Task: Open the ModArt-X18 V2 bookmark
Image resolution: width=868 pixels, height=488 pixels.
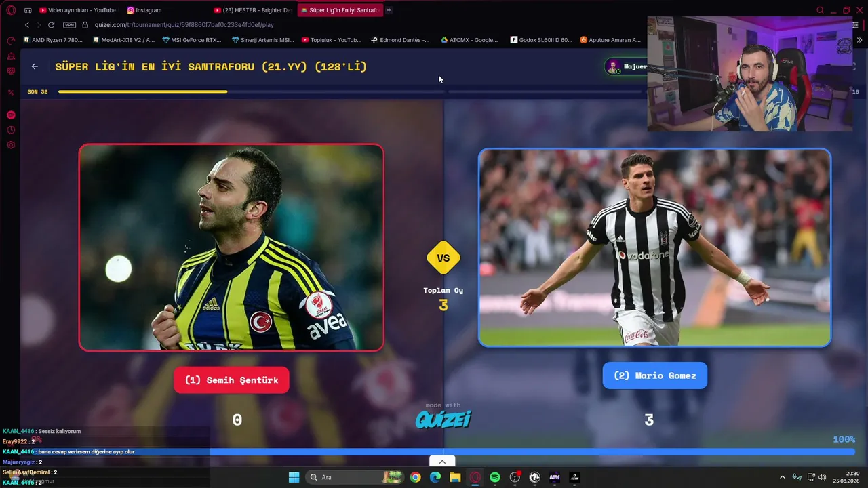Action: (123, 40)
